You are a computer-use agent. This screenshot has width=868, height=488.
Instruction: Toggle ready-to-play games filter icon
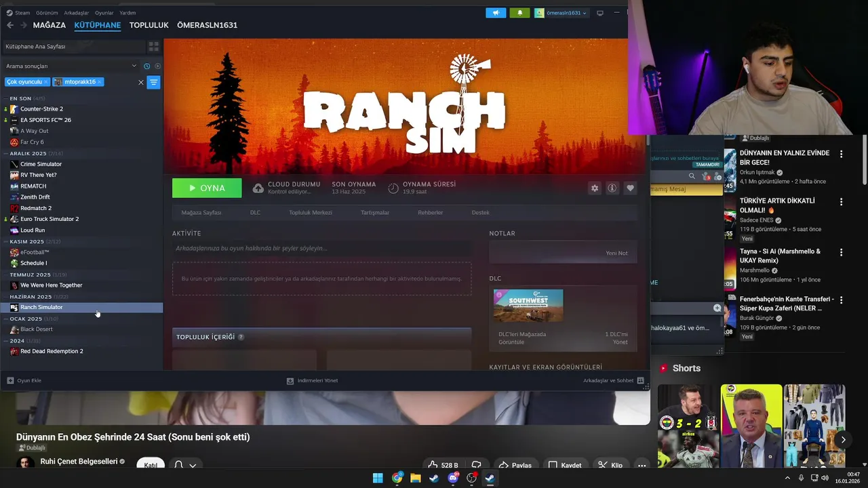[x=158, y=66]
